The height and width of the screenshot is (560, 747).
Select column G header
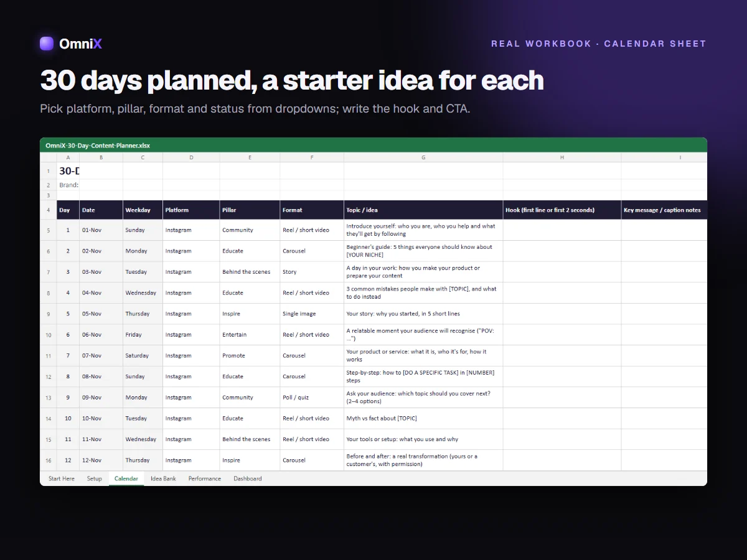click(x=423, y=157)
